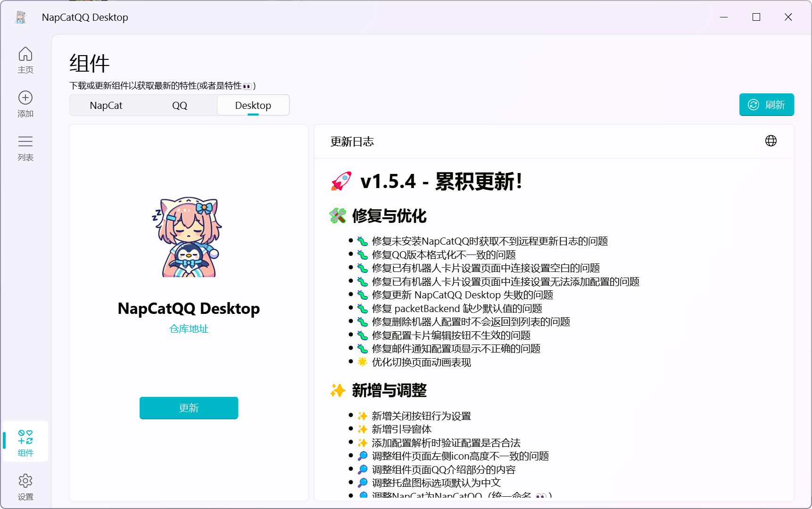Image resolution: width=812 pixels, height=509 pixels.
Task: Maximize the NapCatQQ Desktop window
Action: [x=756, y=17]
